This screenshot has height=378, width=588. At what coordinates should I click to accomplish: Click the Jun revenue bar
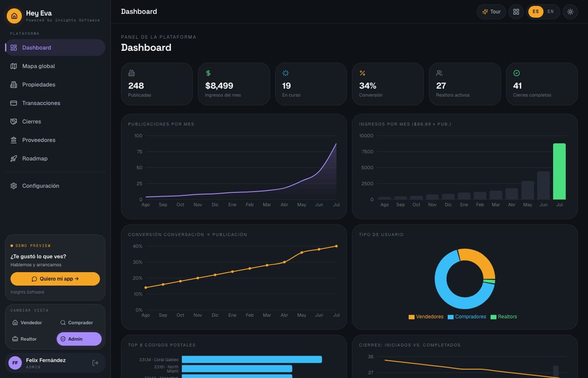(x=543, y=185)
